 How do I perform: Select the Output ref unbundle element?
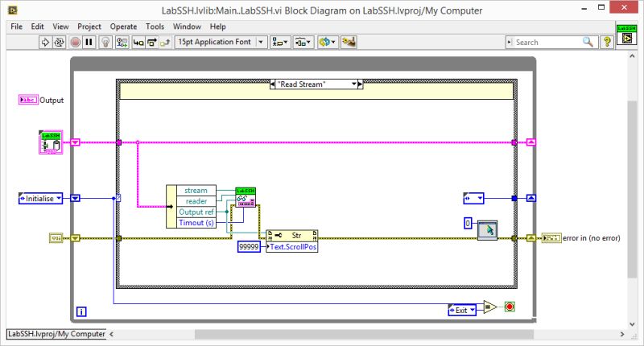[196, 212]
